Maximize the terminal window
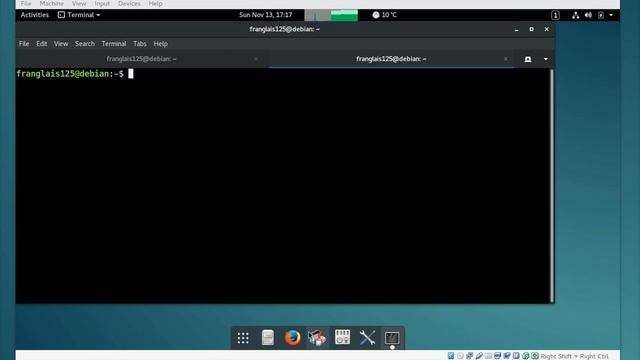 point(531,29)
